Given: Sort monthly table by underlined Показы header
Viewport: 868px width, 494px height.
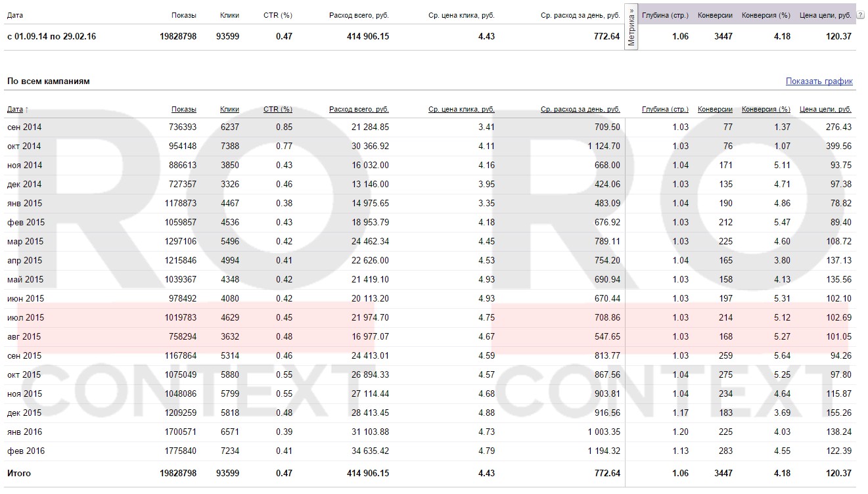Looking at the screenshot, I should pyautogui.click(x=183, y=110).
